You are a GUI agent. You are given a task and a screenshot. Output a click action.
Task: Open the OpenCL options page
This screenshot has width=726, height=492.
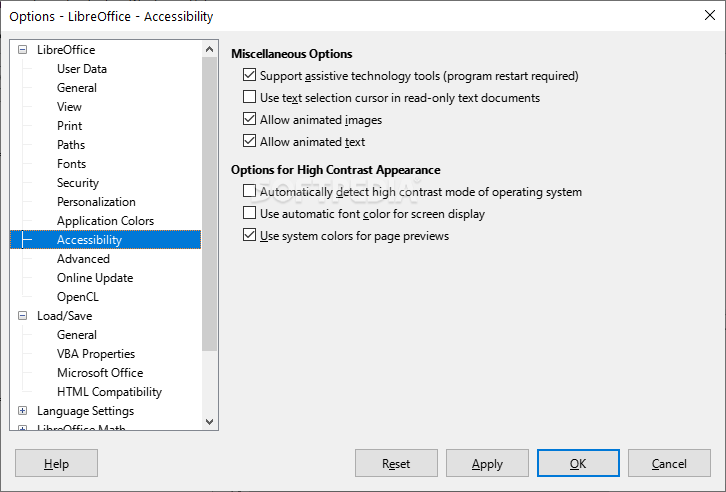pos(78,296)
